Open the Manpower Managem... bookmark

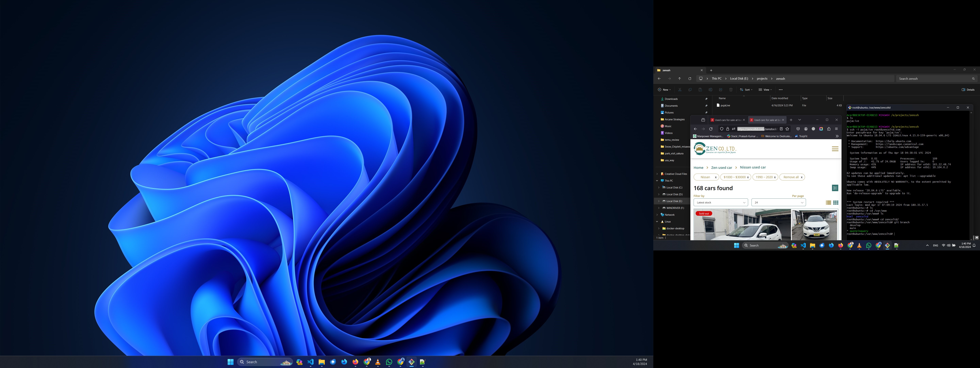[708, 136]
